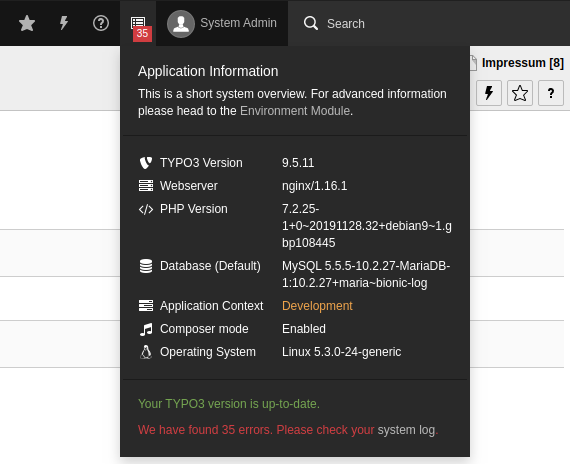Image resolution: width=570 pixels, height=464 pixels.
Task: Select the Linux 5.3.0-24-generic value
Action: [x=341, y=352]
